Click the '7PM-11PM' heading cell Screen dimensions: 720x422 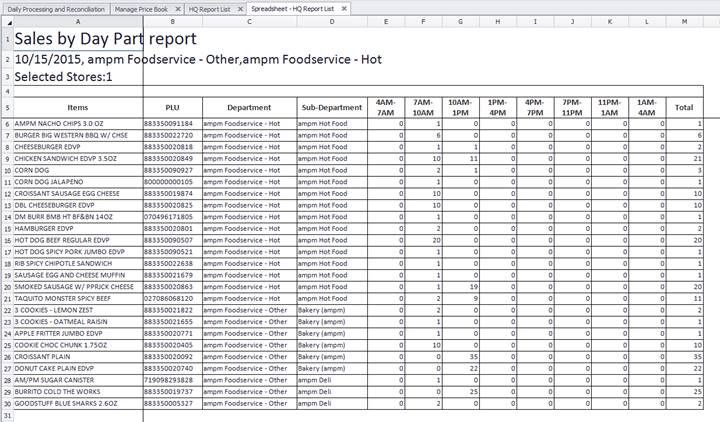[572, 107]
